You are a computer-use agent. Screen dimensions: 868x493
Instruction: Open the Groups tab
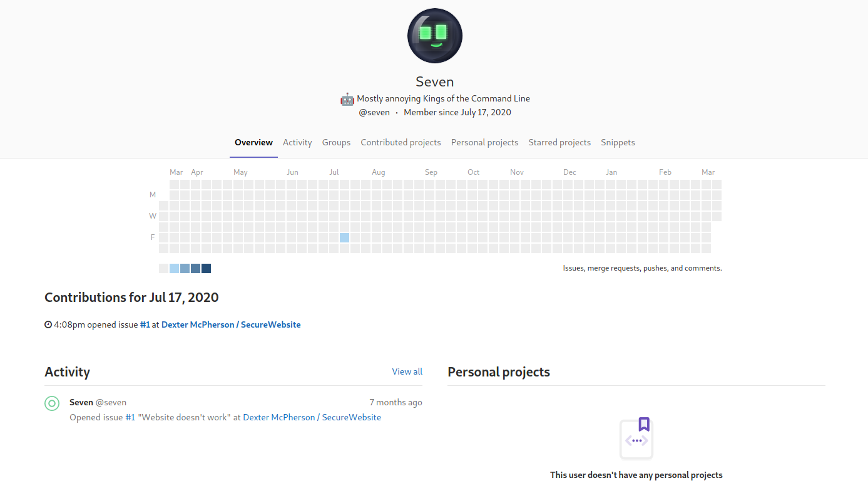pyautogui.click(x=336, y=142)
